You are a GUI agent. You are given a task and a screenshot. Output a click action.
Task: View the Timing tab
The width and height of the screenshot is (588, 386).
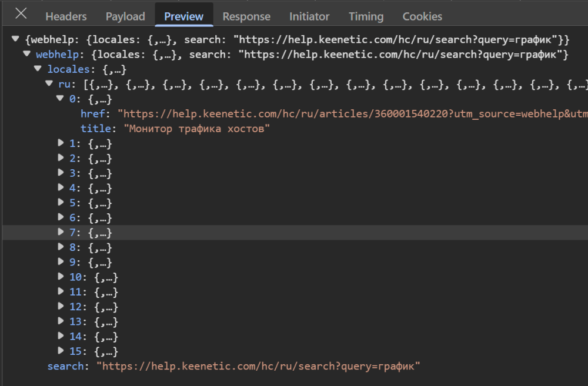366,16
